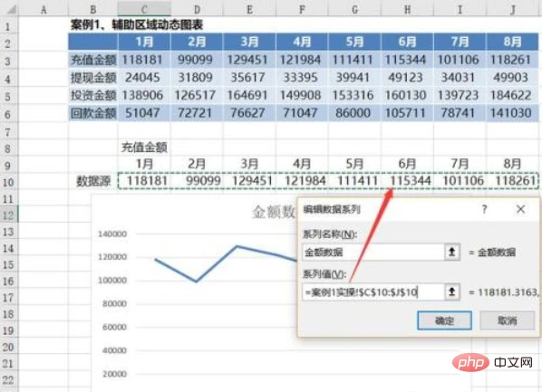
Task: Click the chart title 金额数据
Action: [x=274, y=212]
